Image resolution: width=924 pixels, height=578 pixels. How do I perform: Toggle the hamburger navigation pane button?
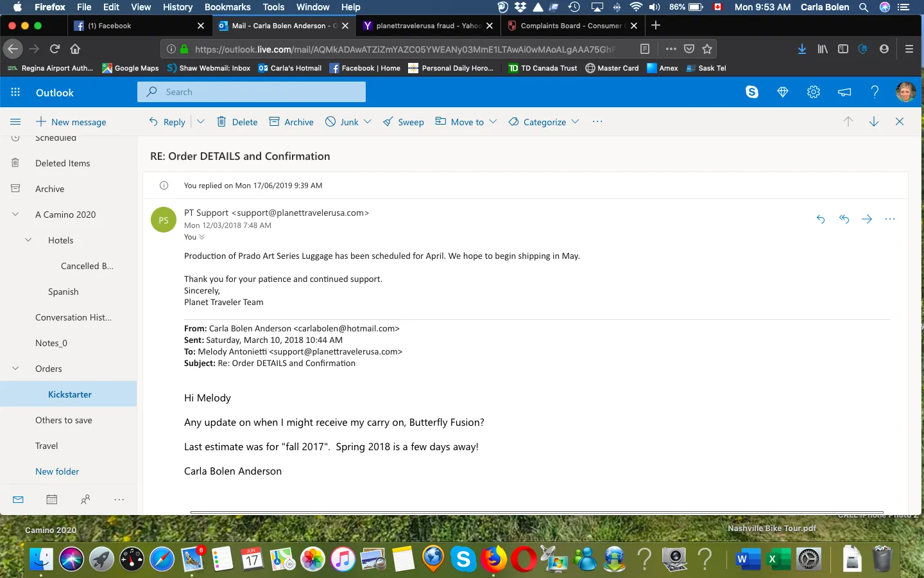tap(15, 122)
